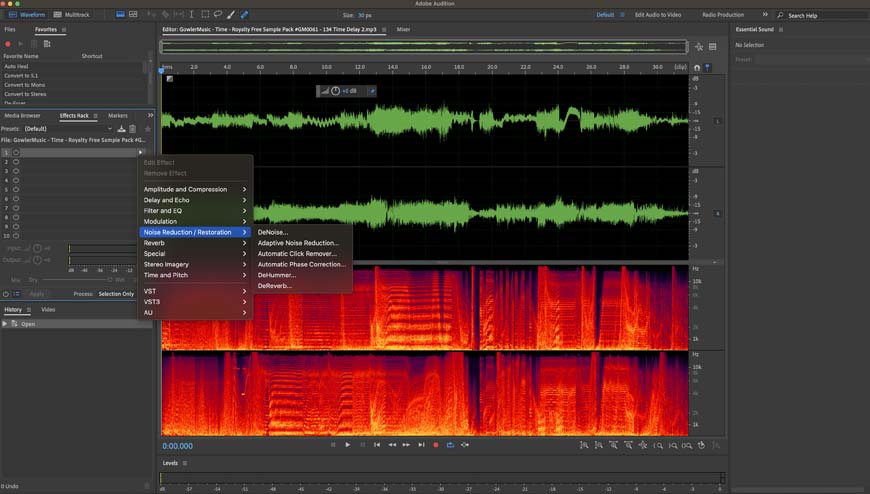Zoom out time
The width and height of the screenshot is (870, 494).
coord(628,445)
